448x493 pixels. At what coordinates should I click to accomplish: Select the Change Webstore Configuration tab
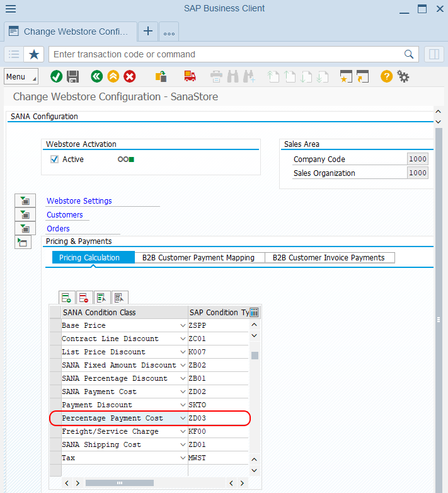[71, 32]
